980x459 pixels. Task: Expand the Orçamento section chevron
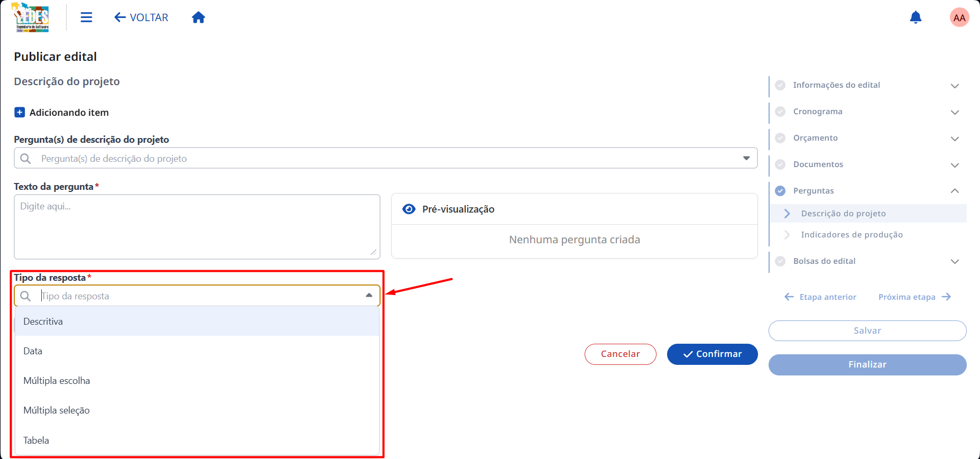click(x=955, y=139)
